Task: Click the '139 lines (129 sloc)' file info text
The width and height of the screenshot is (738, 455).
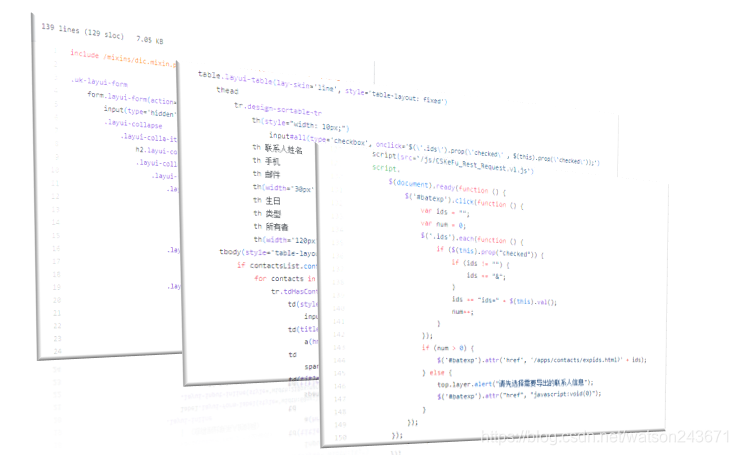Action: 82,31
